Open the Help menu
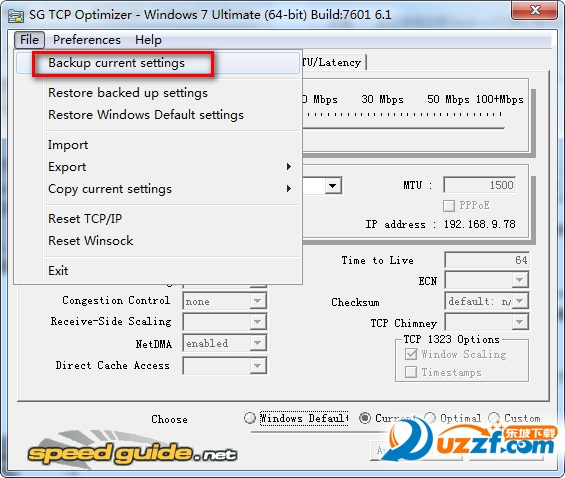 tap(148, 40)
